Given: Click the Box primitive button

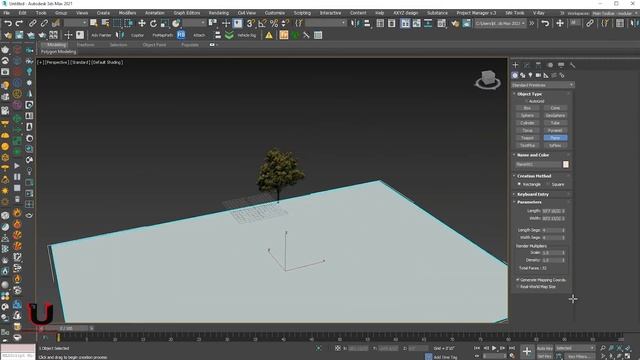Looking at the screenshot, I should (527, 108).
